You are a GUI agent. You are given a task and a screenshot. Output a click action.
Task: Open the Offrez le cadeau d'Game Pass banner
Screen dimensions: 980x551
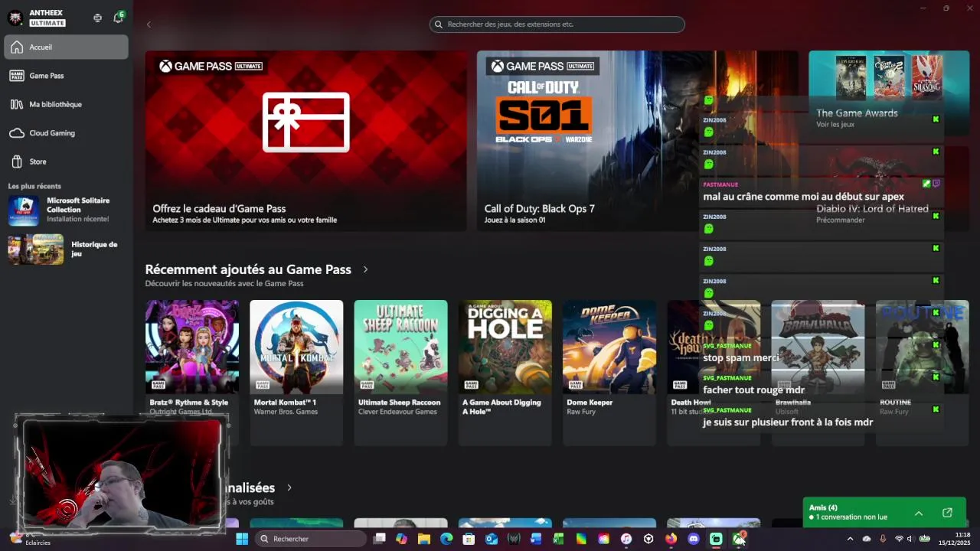(x=305, y=141)
